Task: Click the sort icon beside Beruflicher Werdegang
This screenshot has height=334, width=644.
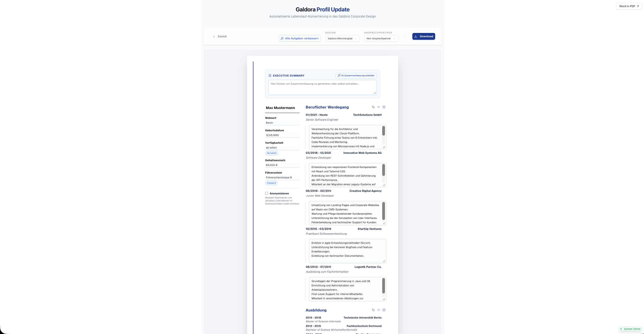Action: pyautogui.click(x=373, y=107)
